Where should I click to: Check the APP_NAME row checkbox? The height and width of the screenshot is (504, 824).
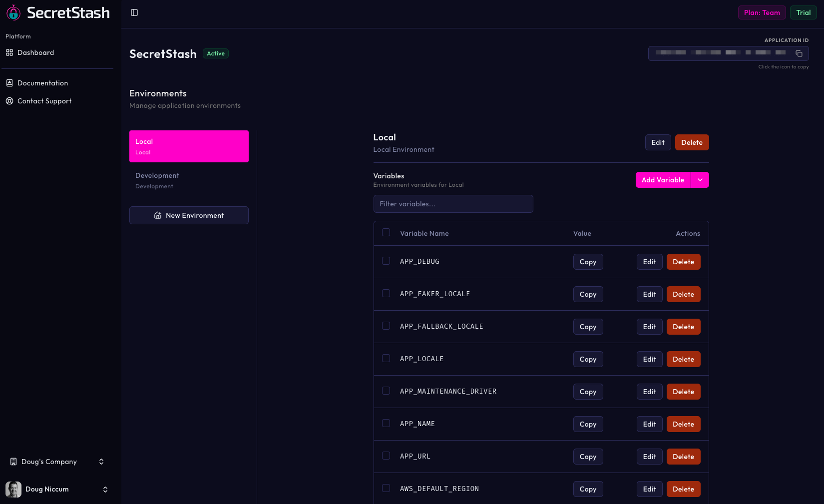coord(386,423)
